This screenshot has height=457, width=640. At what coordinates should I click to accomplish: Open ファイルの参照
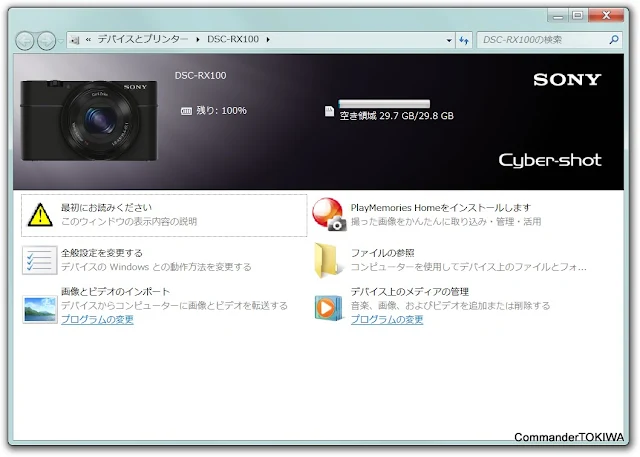click(382, 253)
